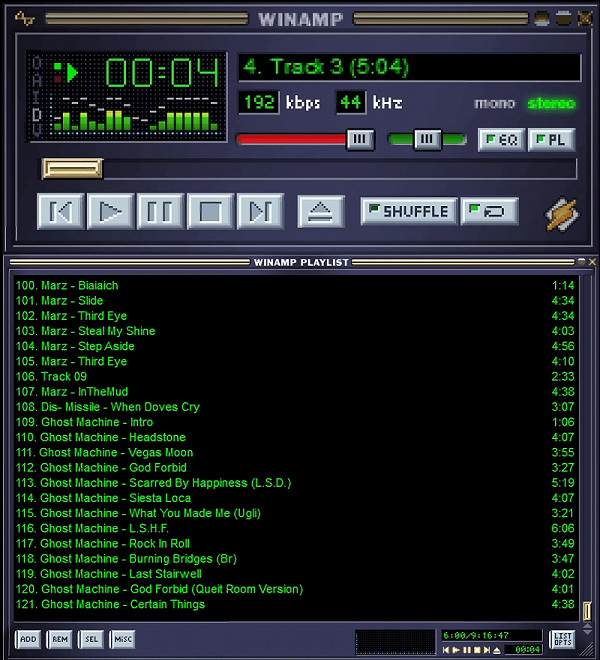The height and width of the screenshot is (660, 600).
Task: Click the playlist vertical scrollbar thumb
Action: pos(587,611)
